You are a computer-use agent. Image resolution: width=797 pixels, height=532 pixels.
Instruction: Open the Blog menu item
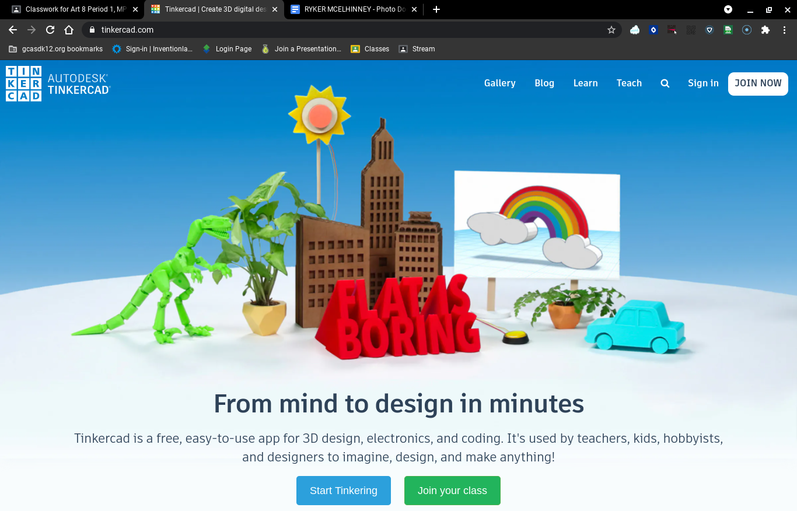[x=544, y=83]
